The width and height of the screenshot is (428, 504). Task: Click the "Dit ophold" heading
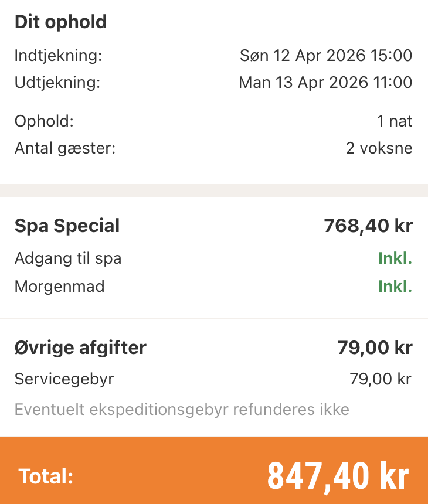60,22
